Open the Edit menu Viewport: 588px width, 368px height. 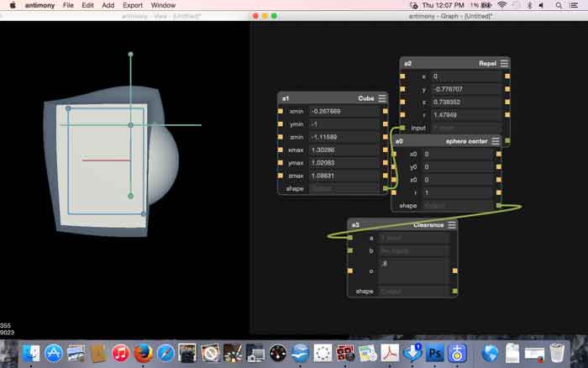point(87,5)
